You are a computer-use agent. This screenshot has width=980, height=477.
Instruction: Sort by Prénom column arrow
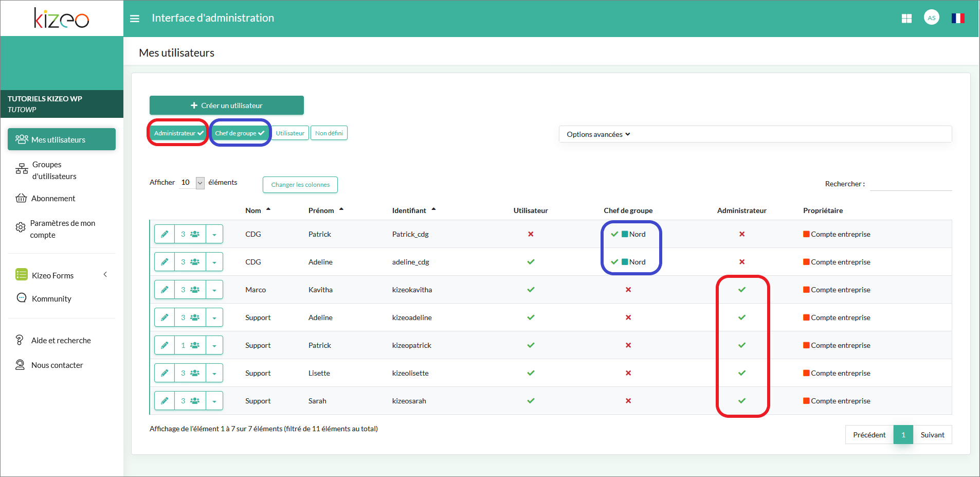click(341, 209)
